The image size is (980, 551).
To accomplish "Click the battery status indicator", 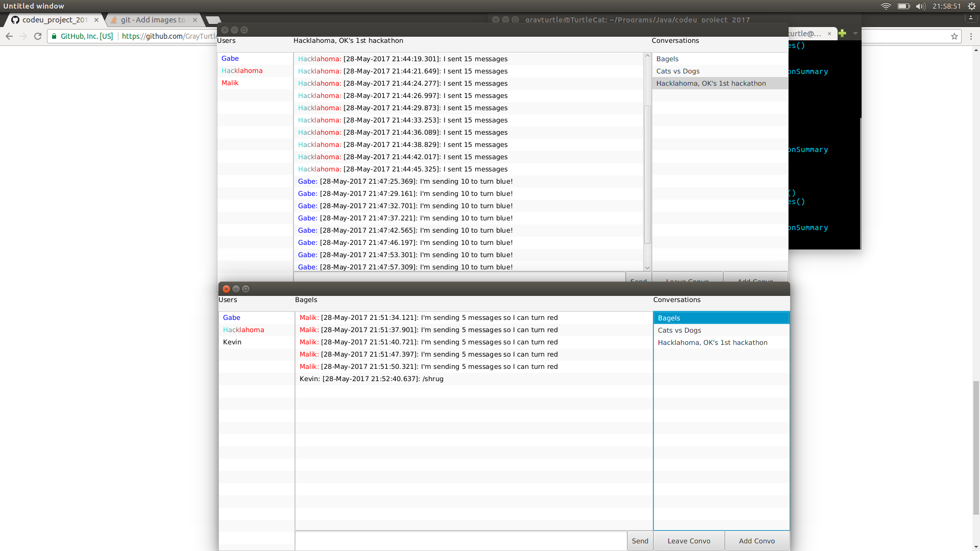I will [x=903, y=6].
